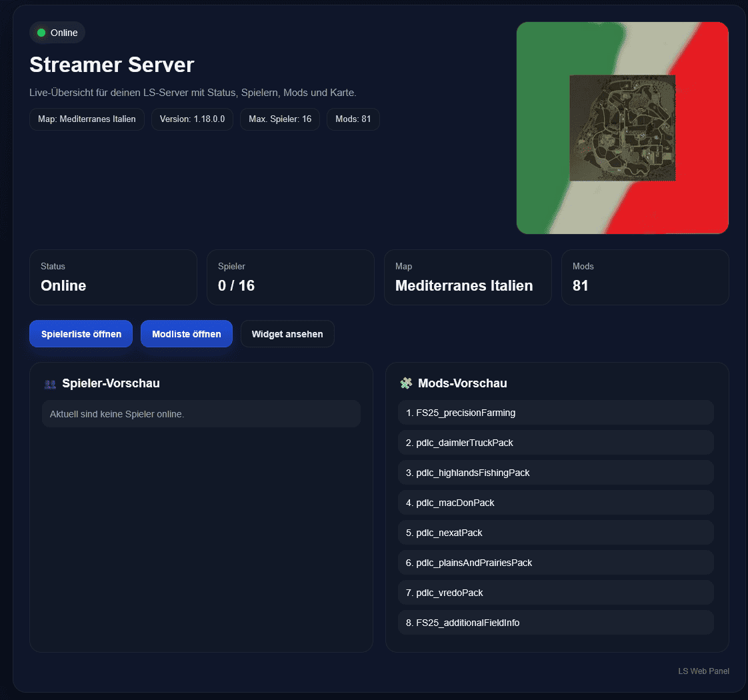Select the Status Online card
This screenshot has height=700, width=748.
[x=113, y=277]
